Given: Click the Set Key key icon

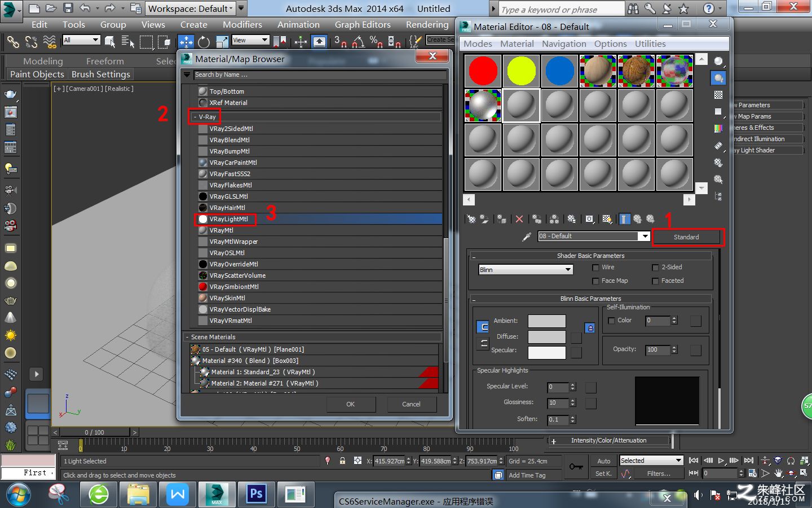Looking at the screenshot, I should tap(576, 467).
